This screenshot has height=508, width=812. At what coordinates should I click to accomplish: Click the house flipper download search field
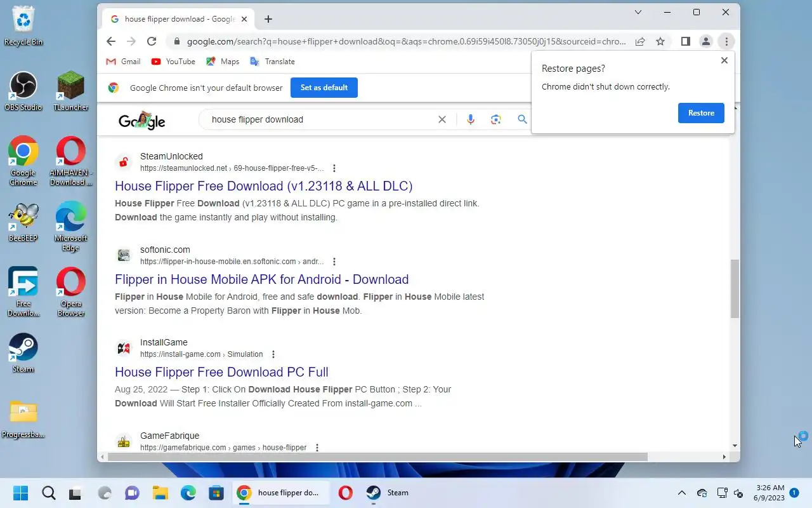tap(320, 119)
